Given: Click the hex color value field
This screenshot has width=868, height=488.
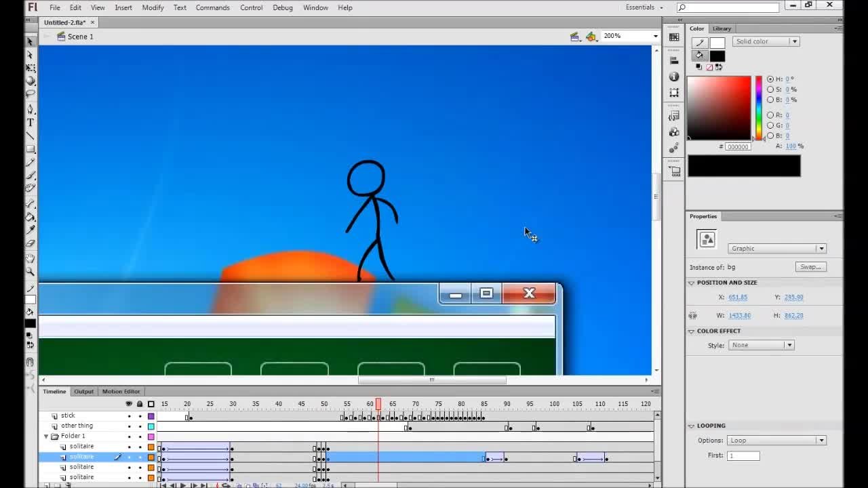Looking at the screenshot, I should coord(738,147).
